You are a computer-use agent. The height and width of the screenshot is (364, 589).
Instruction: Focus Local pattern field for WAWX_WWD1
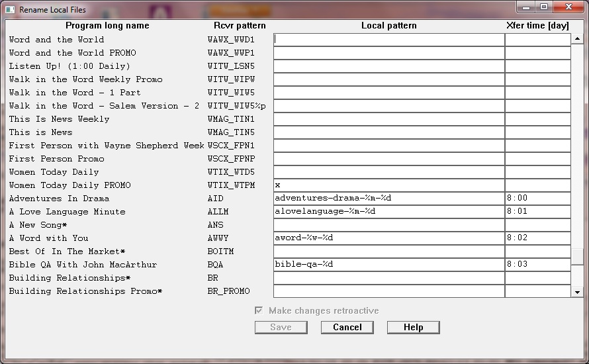(389, 40)
